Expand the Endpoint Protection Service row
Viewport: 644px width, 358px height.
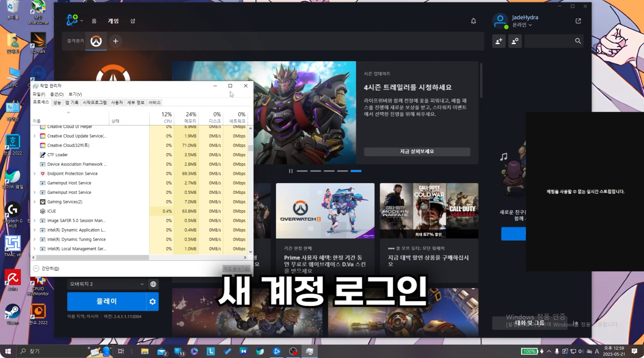35,174
